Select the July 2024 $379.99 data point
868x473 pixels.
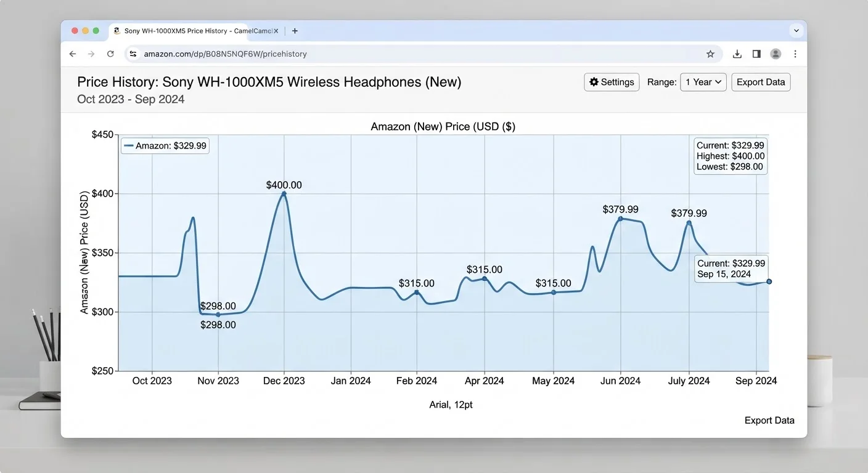point(689,223)
